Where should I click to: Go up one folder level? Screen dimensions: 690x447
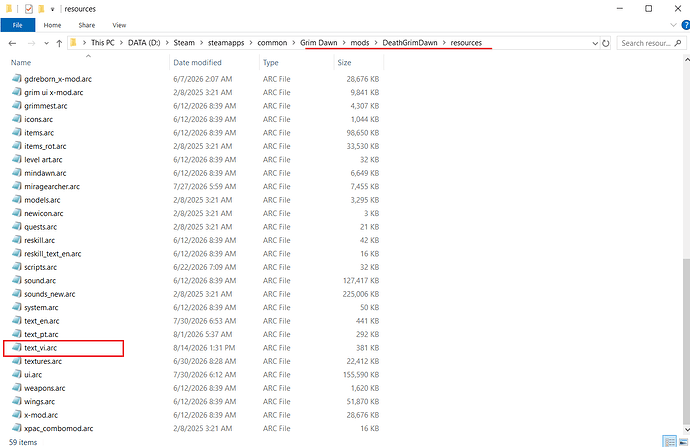pyautogui.click(x=59, y=43)
